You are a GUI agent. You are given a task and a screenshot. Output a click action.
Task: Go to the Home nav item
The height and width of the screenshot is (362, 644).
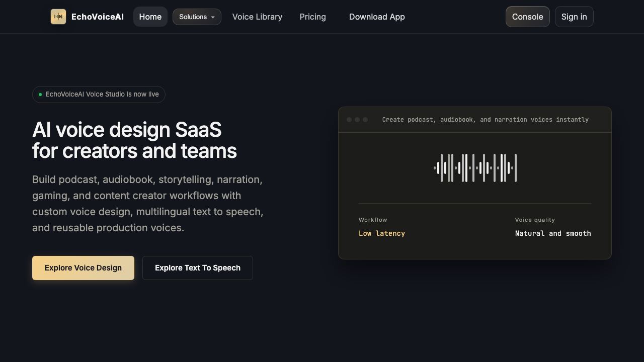(x=150, y=17)
